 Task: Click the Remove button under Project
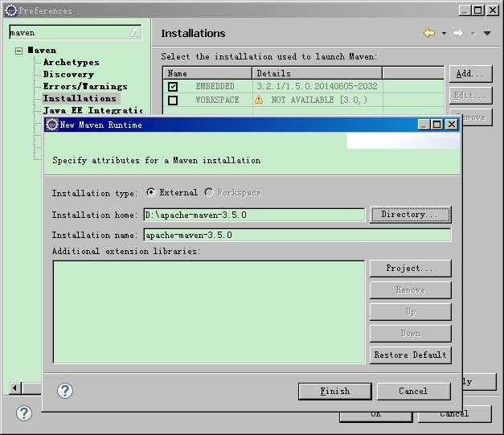(411, 290)
